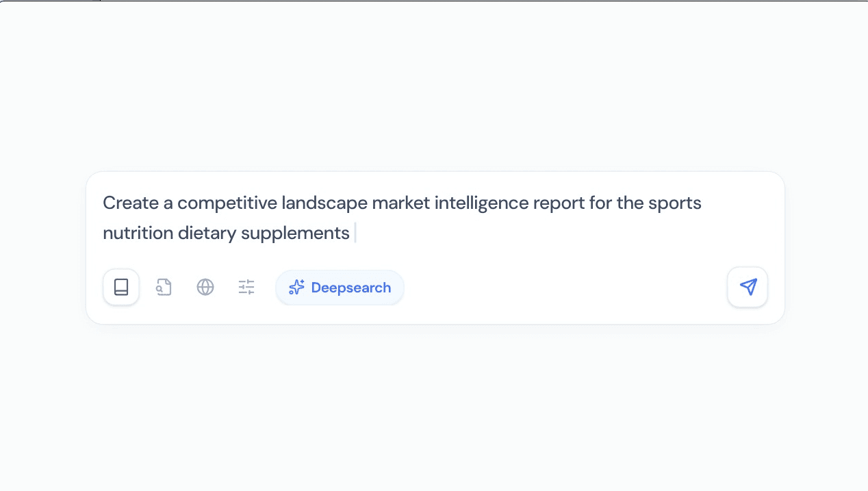
Task: Enable web search via globe icon
Action: [205, 287]
